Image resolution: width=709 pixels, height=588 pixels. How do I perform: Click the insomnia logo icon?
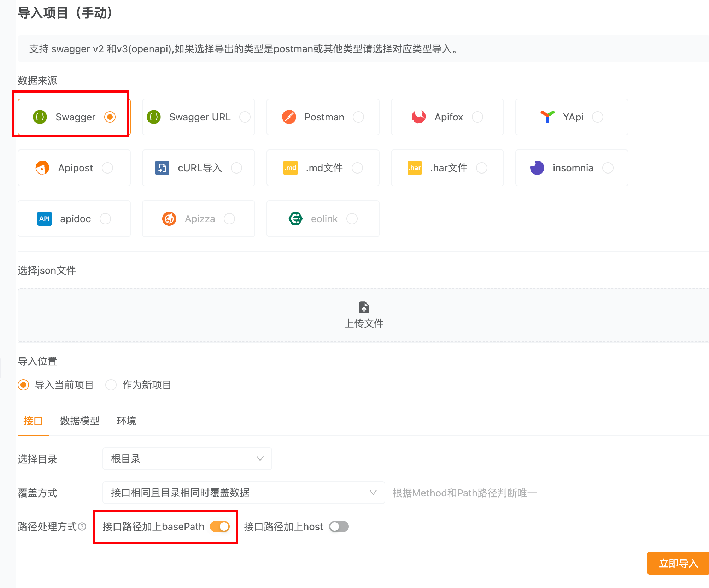(537, 168)
